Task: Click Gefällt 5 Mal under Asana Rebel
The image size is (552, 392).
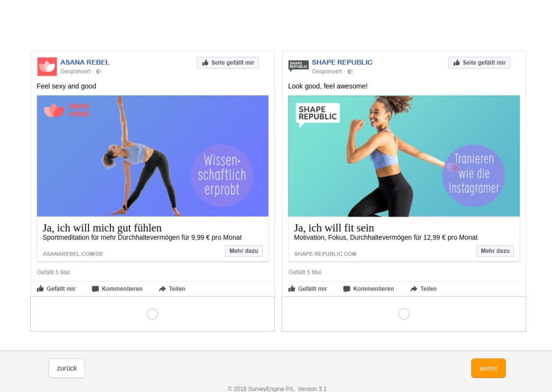Action: (x=53, y=272)
